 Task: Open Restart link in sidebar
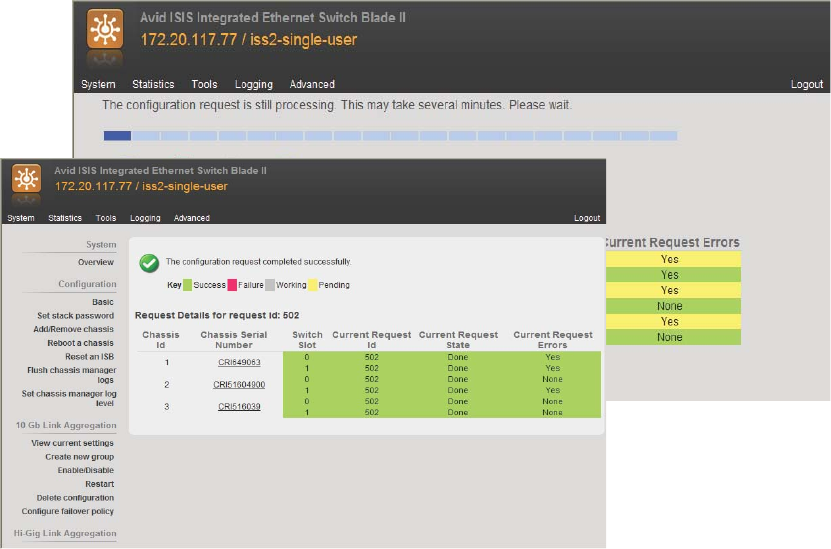pyautogui.click(x=100, y=484)
